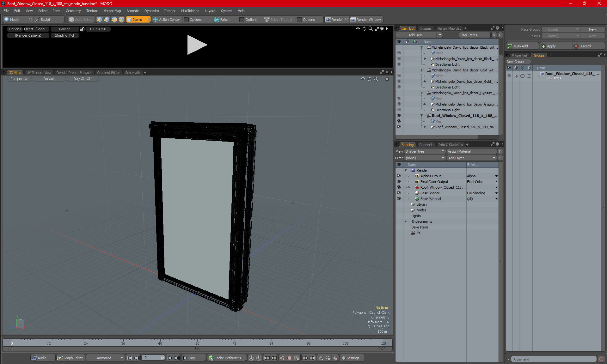Click 3D viewport zoom icon

376,79
